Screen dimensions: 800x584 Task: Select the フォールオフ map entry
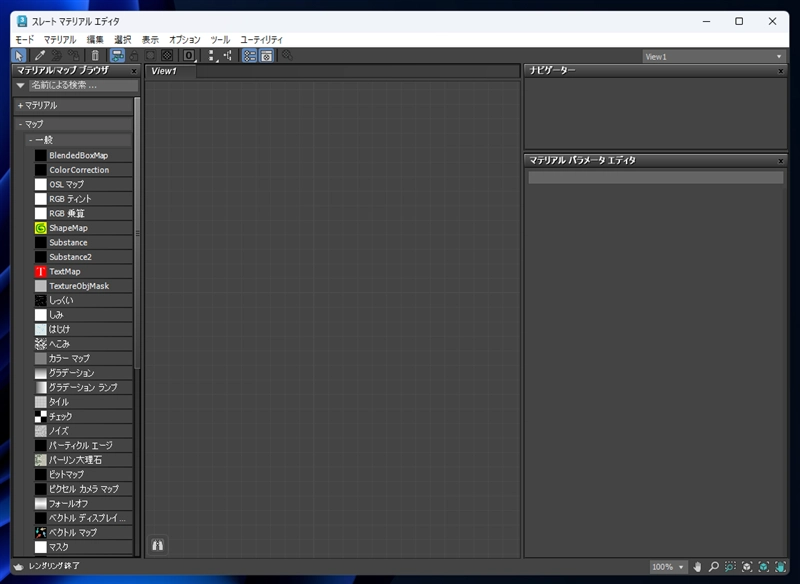pos(83,504)
